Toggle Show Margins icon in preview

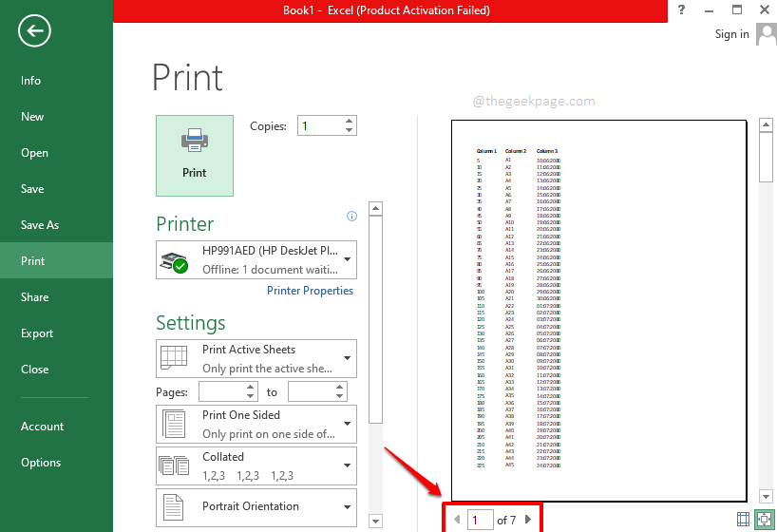point(743,519)
